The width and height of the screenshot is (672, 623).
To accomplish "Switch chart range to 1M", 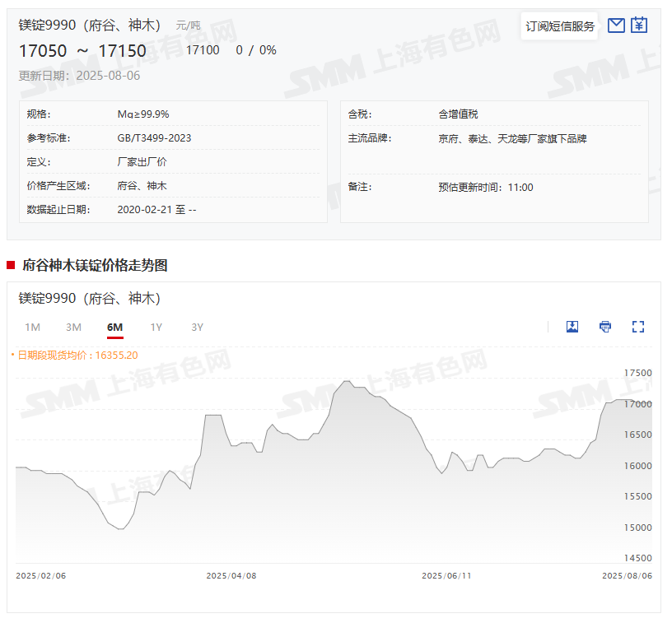I will coord(32,328).
